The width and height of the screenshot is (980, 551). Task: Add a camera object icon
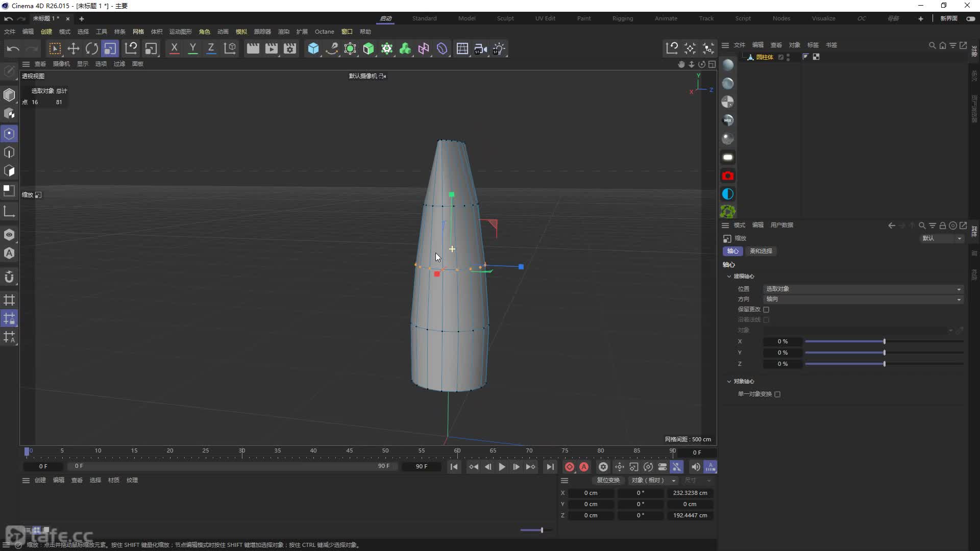pos(481,48)
